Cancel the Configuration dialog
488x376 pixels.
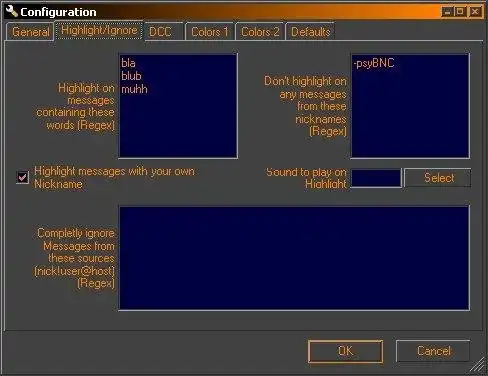tap(433, 351)
